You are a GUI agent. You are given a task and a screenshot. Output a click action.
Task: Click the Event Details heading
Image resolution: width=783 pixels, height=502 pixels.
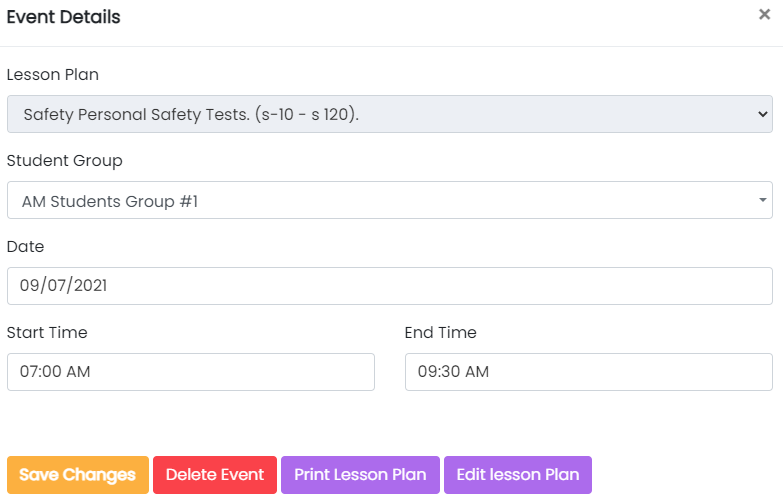point(64,17)
